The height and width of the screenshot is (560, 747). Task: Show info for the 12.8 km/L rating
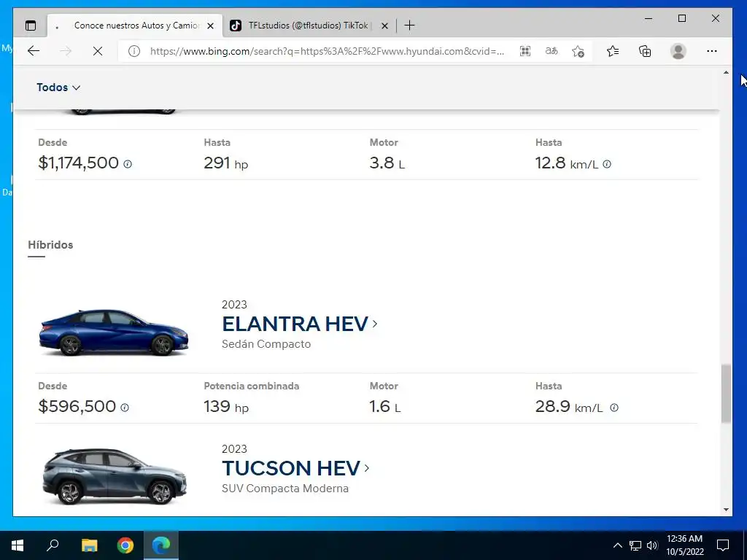[x=607, y=164]
